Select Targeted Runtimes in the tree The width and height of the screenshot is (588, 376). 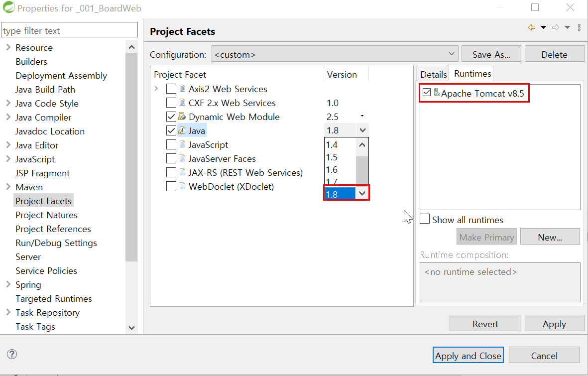click(x=54, y=298)
